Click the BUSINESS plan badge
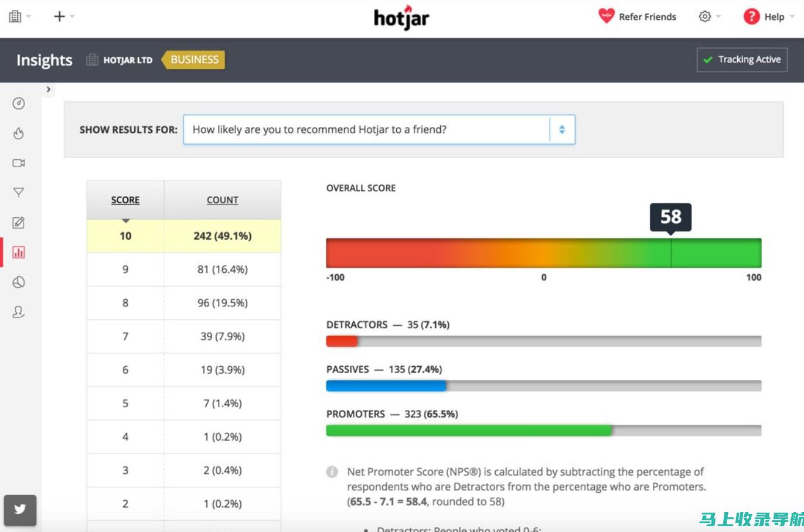The width and height of the screenshot is (804, 532). pos(193,60)
